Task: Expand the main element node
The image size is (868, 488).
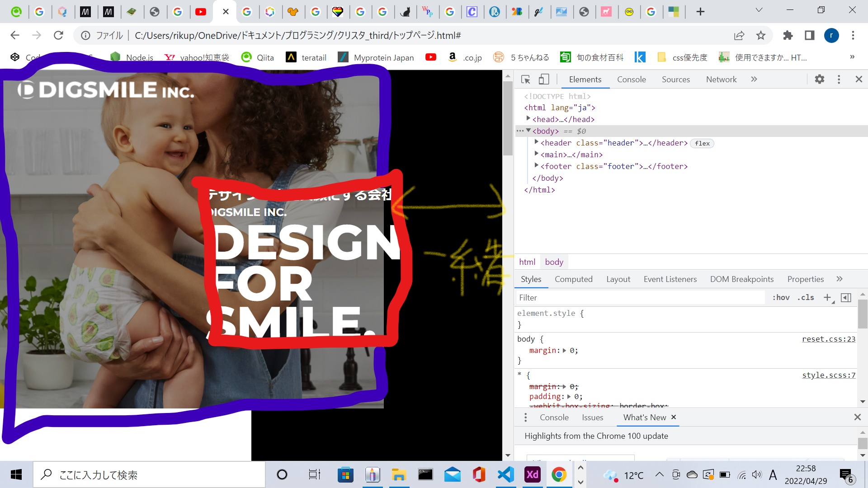Action: pyautogui.click(x=536, y=154)
